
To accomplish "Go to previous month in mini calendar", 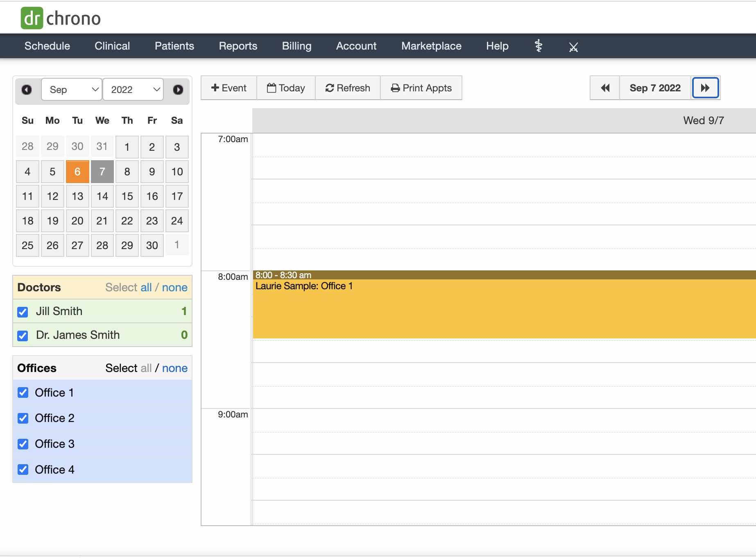I will coord(27,89).
